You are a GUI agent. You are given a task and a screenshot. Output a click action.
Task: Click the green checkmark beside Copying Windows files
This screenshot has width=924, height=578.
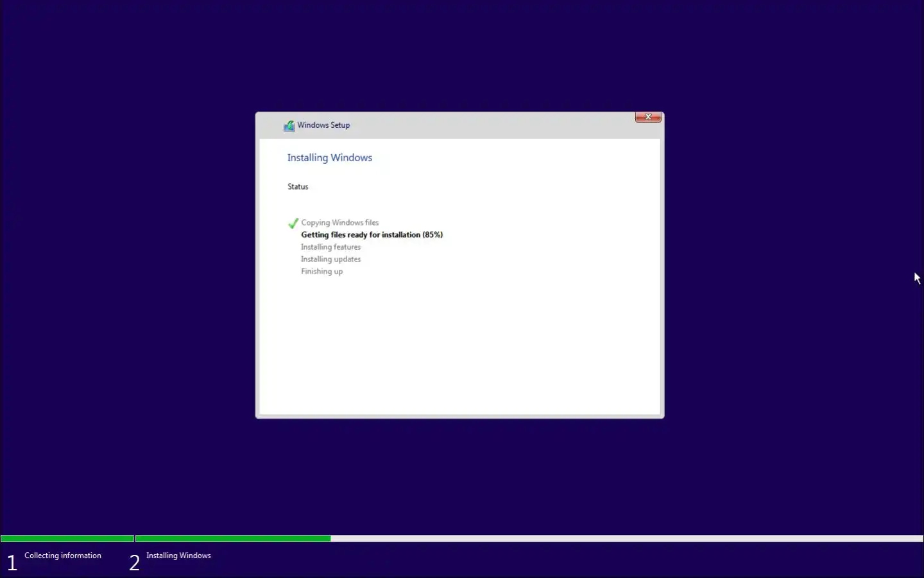[x=293, y=223]
